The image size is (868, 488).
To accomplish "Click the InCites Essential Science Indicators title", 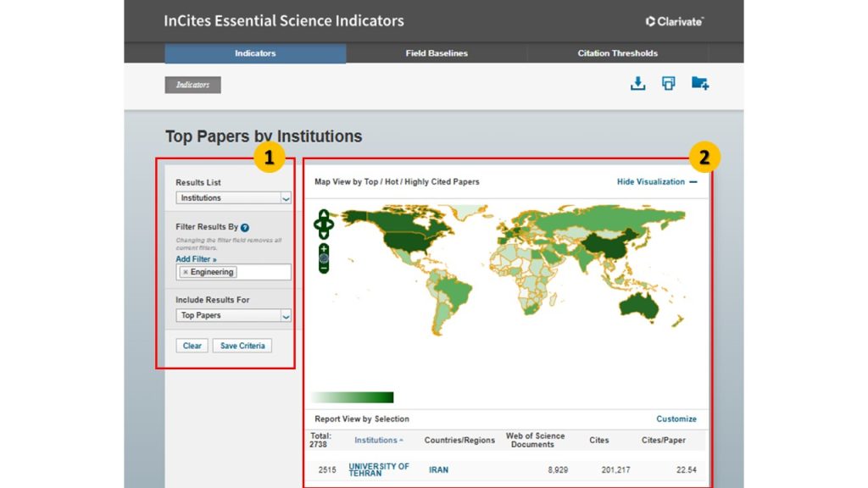I will point(284,21).
